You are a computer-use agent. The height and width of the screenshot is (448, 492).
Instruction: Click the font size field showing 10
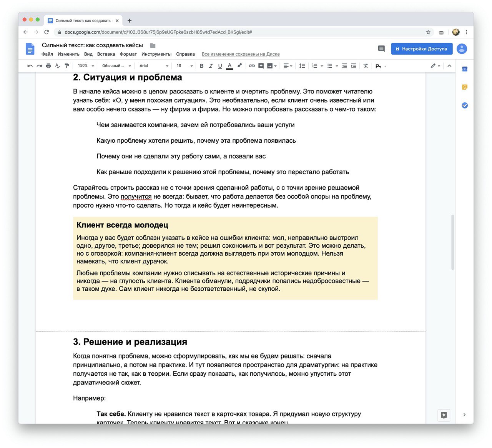[x=179, y=66]
